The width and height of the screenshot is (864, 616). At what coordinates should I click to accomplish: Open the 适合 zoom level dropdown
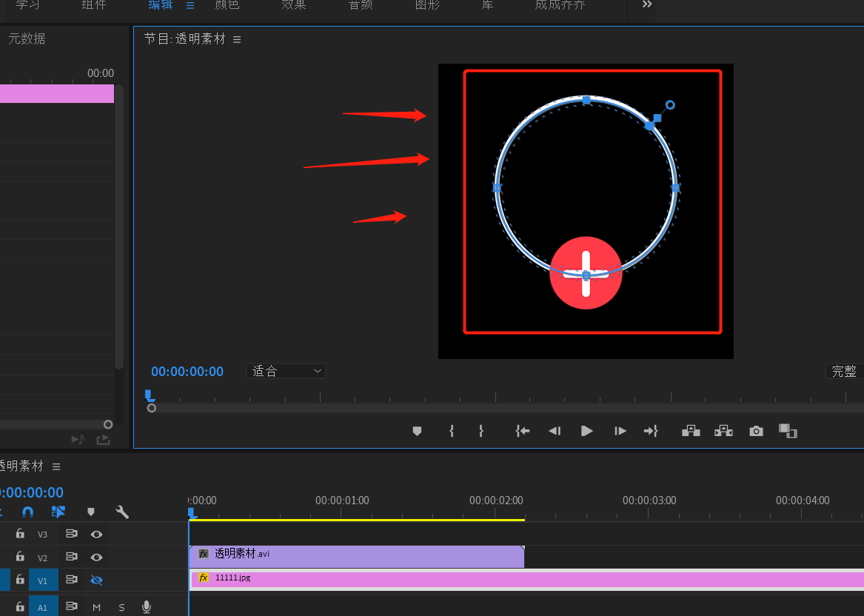(286, 372)
